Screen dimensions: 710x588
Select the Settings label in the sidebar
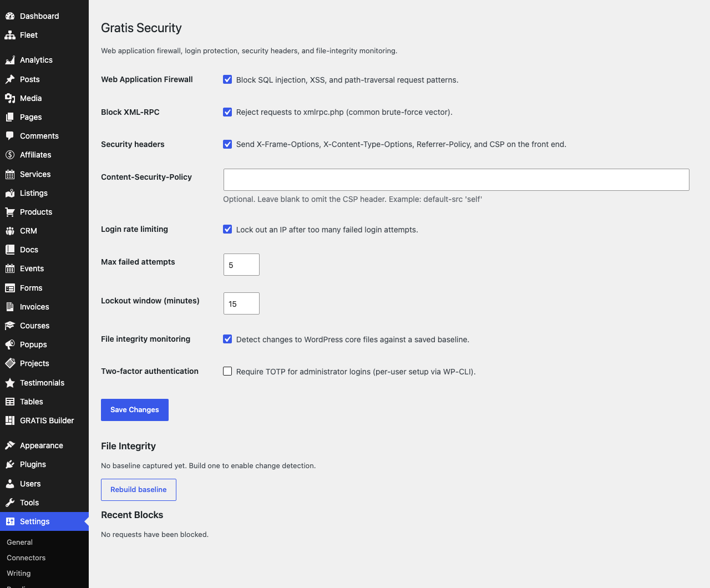pyautogui.click(x=35, y=521)
